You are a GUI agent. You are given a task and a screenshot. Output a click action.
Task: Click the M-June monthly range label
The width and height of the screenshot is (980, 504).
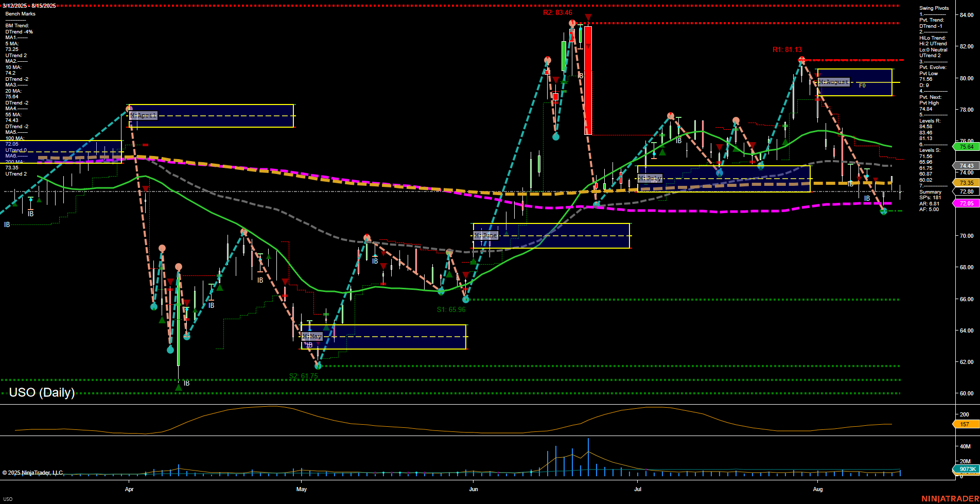(485, 235)
